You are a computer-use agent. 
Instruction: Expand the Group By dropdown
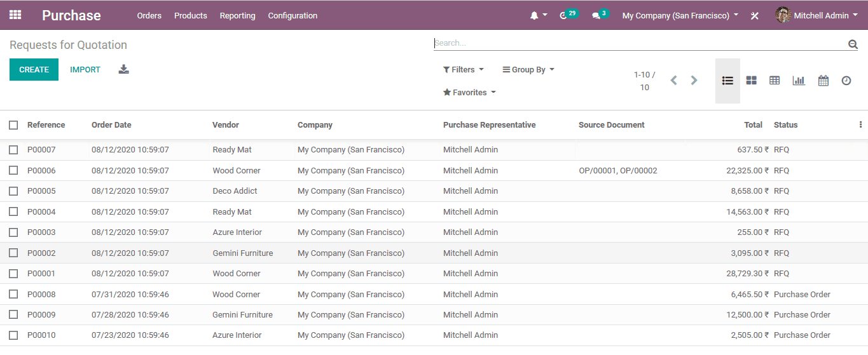pyautogui.click(x=528, y=70)
